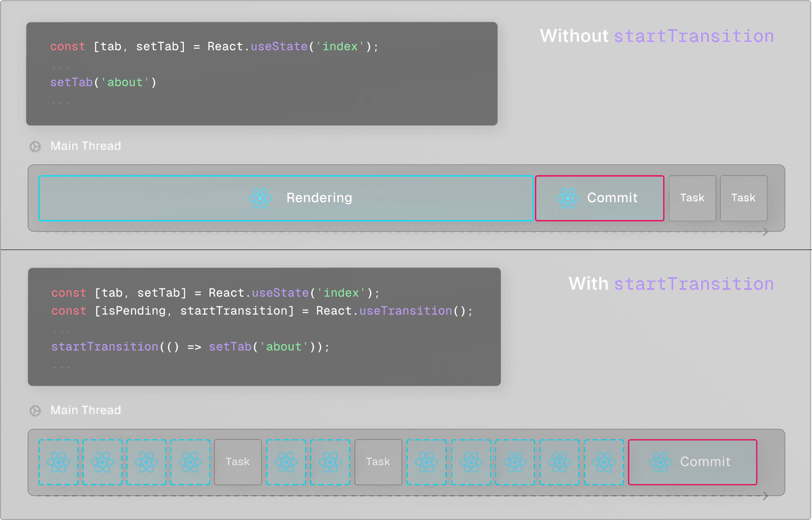Click the React icon in the bottom Commit block

click(x=660, y=462)
